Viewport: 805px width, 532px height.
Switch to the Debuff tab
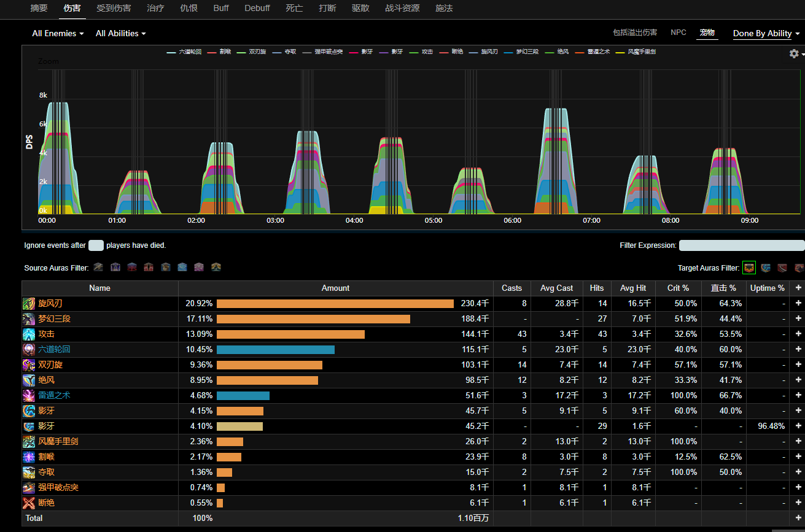257,9
